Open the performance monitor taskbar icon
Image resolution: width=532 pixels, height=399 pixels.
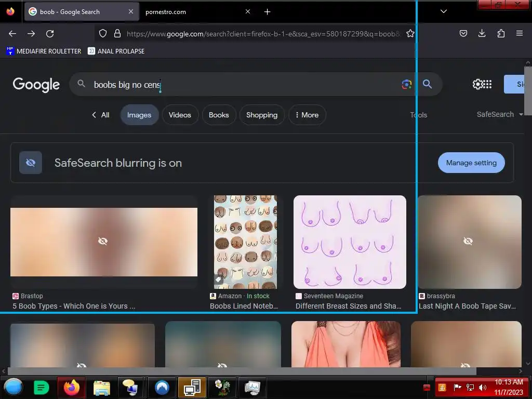point(252,388)
